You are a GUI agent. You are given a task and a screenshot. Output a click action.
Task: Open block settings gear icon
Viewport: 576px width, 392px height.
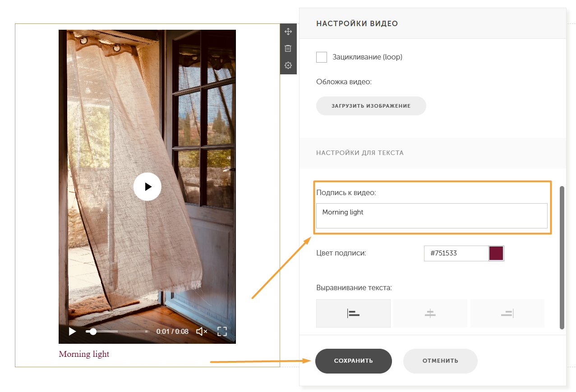[288, 65]
